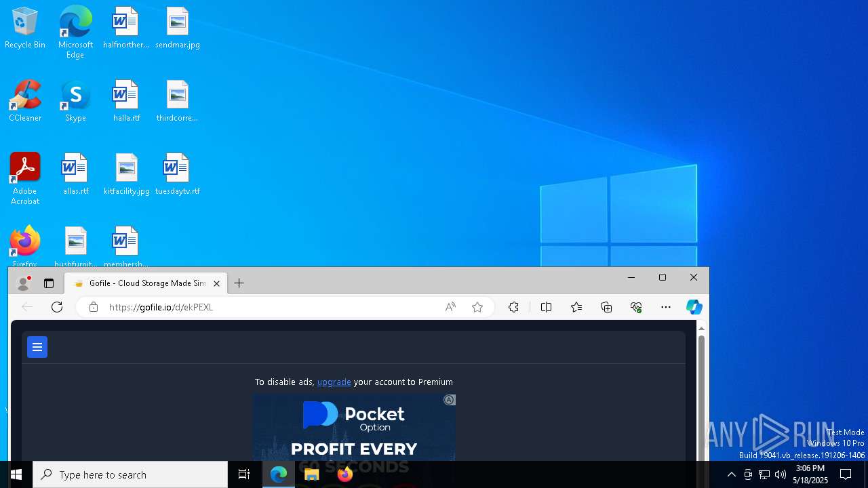
Task: Select the halfnorther... Word document icon
Action: pyautogui.click(x=125, y=28)
